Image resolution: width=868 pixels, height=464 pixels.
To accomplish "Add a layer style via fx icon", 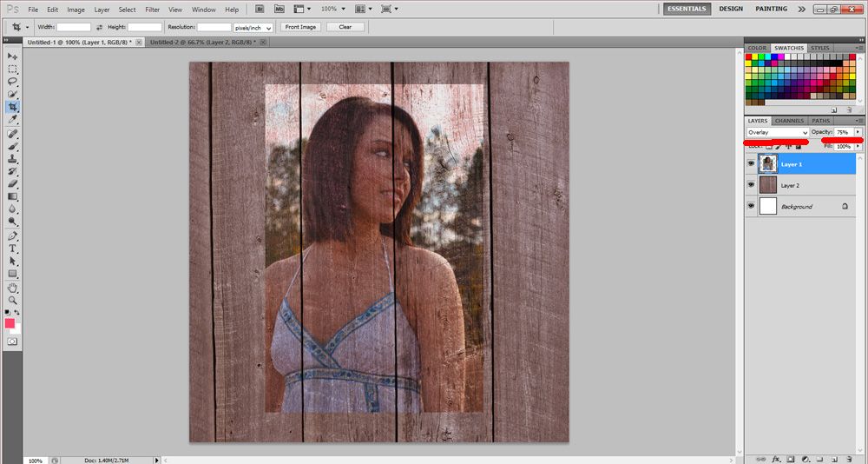I will [777, 458].
